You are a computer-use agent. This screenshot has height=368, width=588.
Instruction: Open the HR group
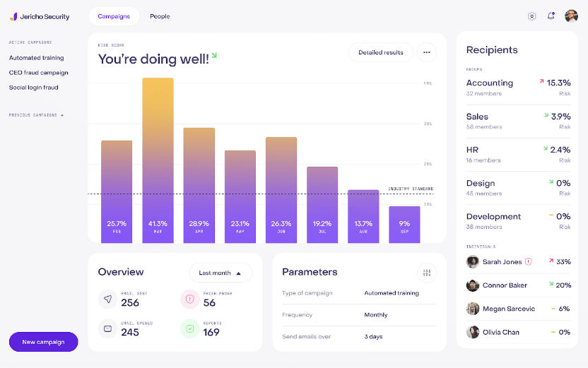tap(518, 155)
